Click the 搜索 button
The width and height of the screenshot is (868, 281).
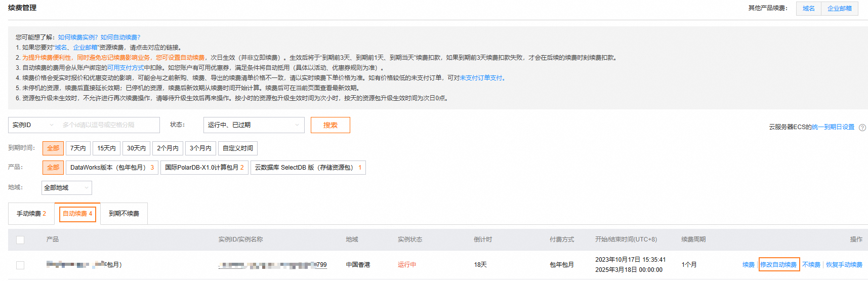[x=330, y=125]
